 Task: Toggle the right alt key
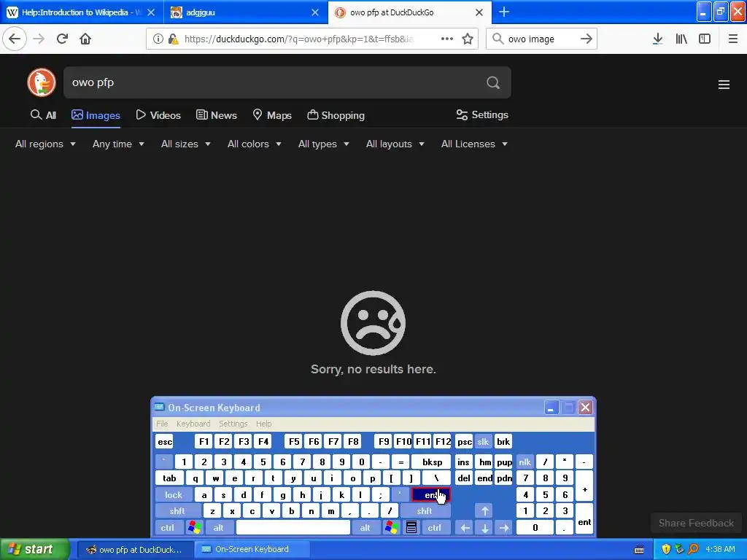365,528
